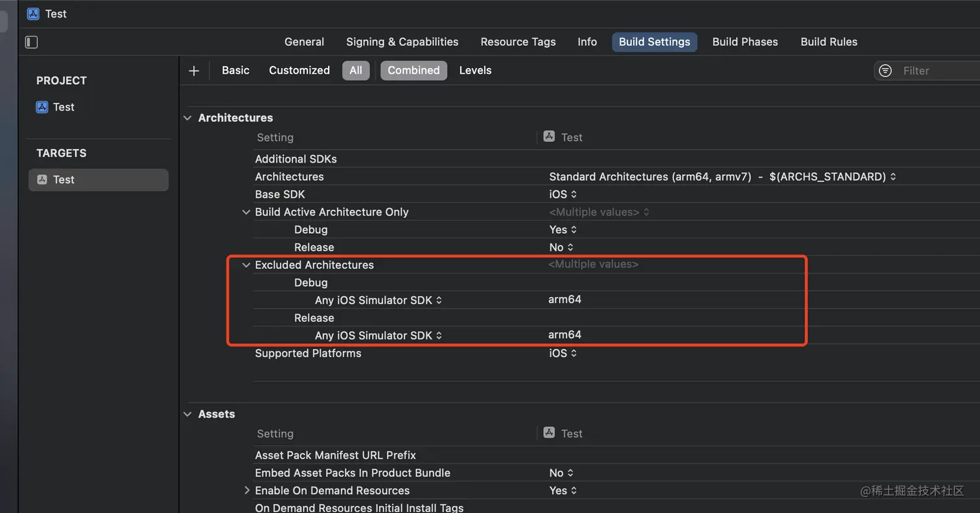Switch to the Levels view

(x=475, y=71)
